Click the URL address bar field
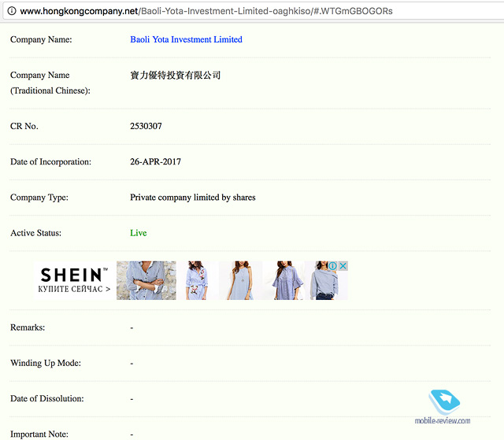This screenshot has height=440, width=504. (254, 11)
